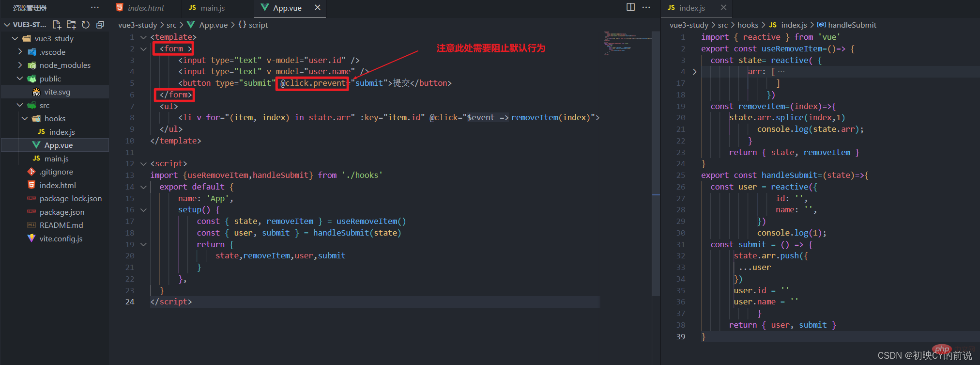Screen dimensions: 980x365
Task: Click @click.prevent attribute on line 5
Action: tap(313, 83)
